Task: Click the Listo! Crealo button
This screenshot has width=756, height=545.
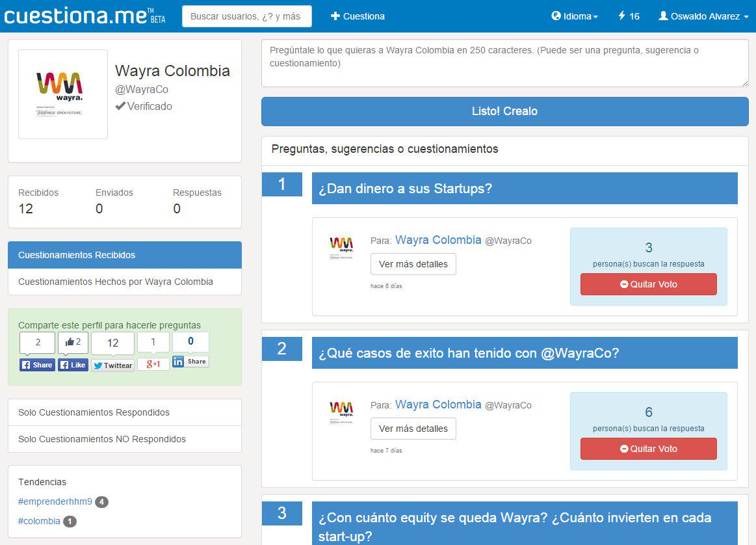Action: [505, 111]
